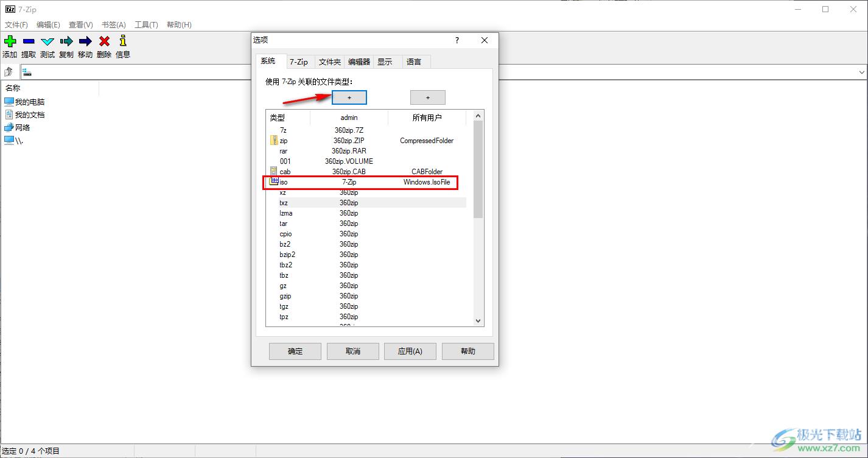Open the Bookmarks (书签) menu
This screenshot has width=868, height=458.
(x=113, y=25)
